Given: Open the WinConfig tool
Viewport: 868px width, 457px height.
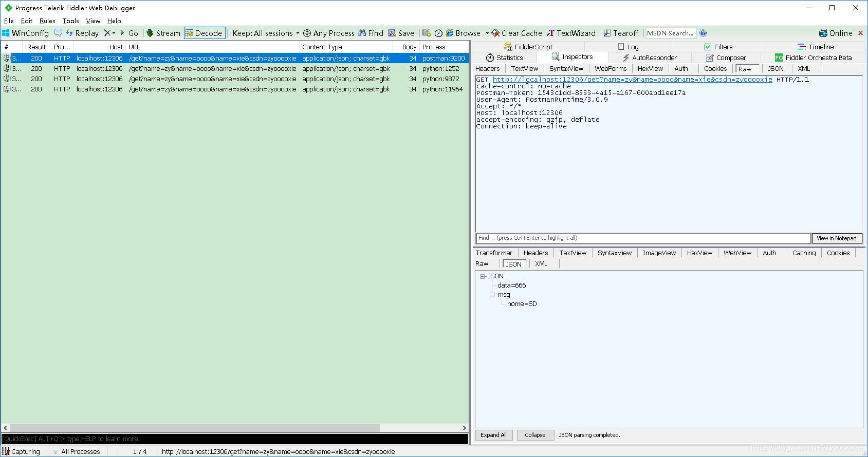Looking at the screenshot, I should [26, 33].
